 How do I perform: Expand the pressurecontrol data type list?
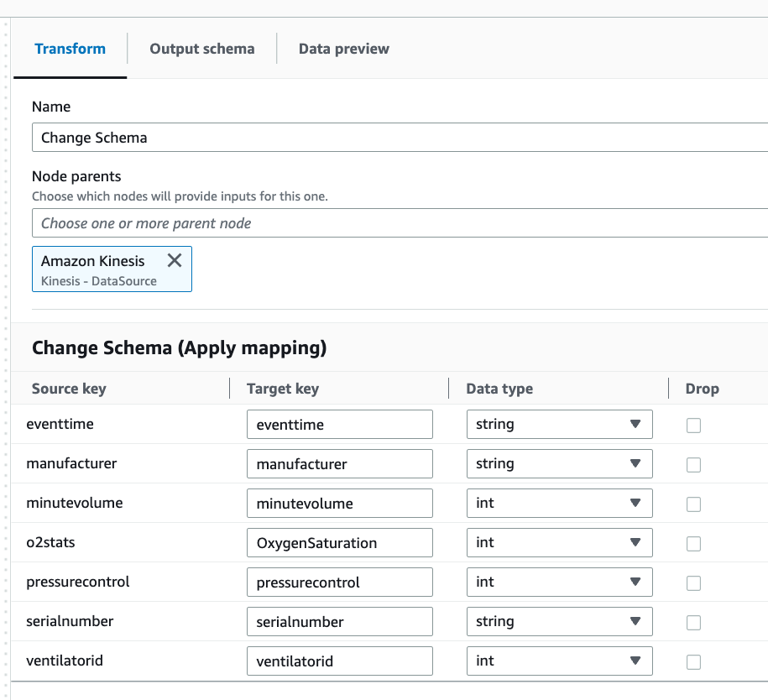point(559,582)
